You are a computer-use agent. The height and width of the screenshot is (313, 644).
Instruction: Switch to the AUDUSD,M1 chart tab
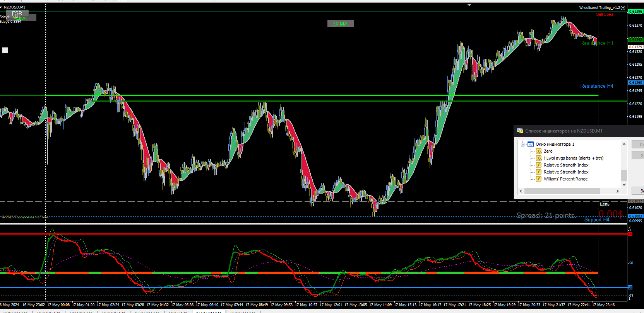(147, 311)
